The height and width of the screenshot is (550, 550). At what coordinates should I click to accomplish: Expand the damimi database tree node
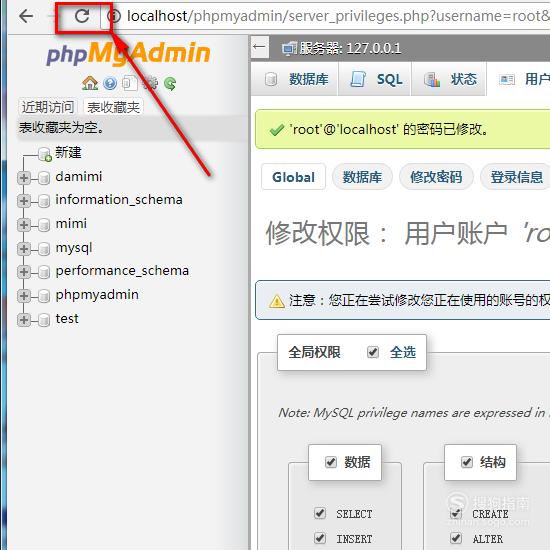click(24, 178)
